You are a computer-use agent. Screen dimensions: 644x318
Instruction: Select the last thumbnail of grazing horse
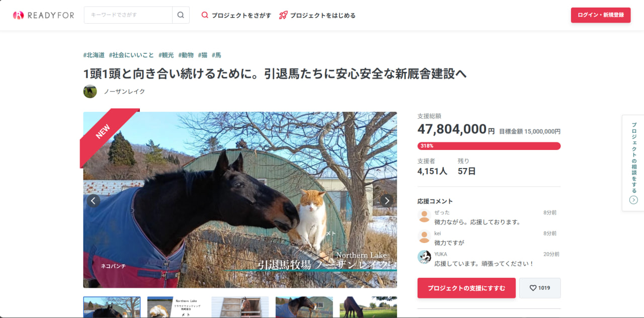click(x=368, y=307)
